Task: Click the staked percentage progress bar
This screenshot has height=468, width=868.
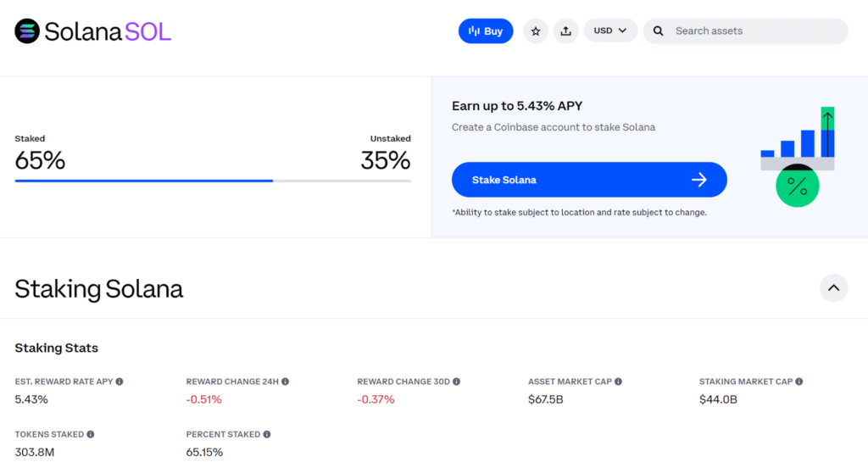Action: (213, 181)
